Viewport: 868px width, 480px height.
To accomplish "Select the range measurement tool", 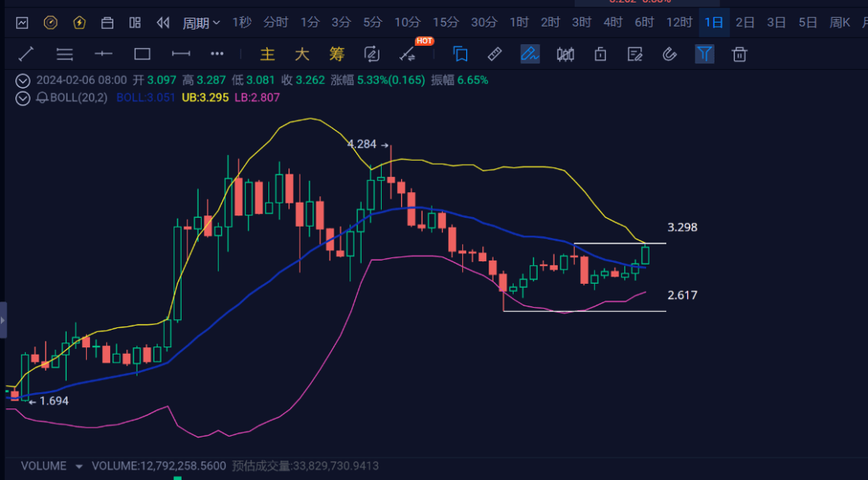I will [x=181, y=54].
